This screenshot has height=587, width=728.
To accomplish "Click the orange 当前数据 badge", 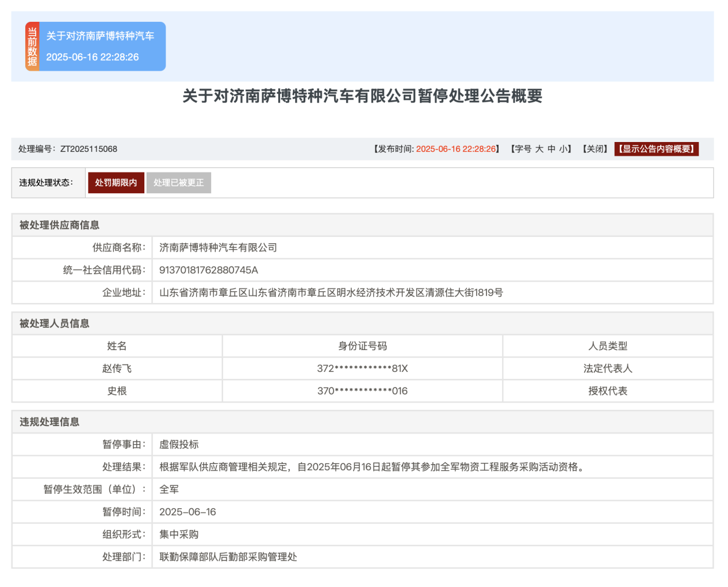I will coord(32,47).
